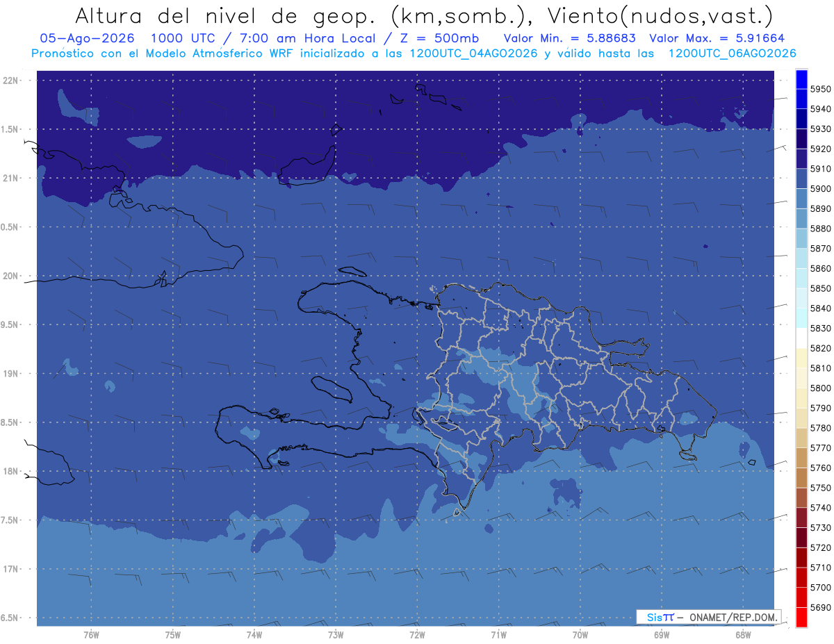Click the '5820' legend value
The height and width of the screenshot is (644, 834).
(x=820, y=348)
